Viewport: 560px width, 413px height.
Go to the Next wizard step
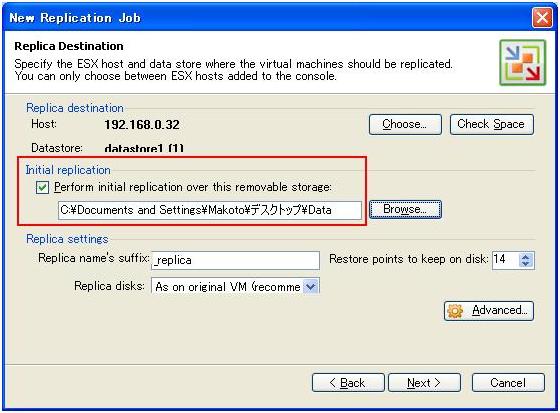click(x=424, y=383)
